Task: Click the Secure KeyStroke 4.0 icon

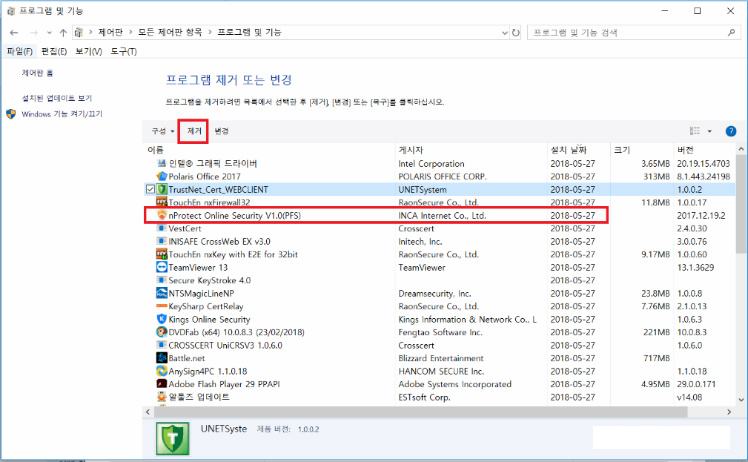Action: 162,280
